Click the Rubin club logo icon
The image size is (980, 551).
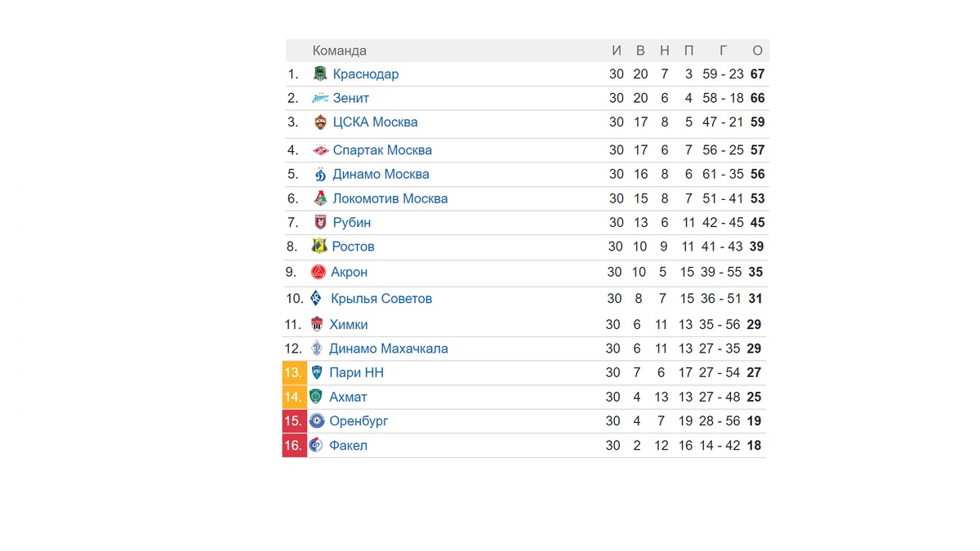pyautogui.click(x=320, y=222)
